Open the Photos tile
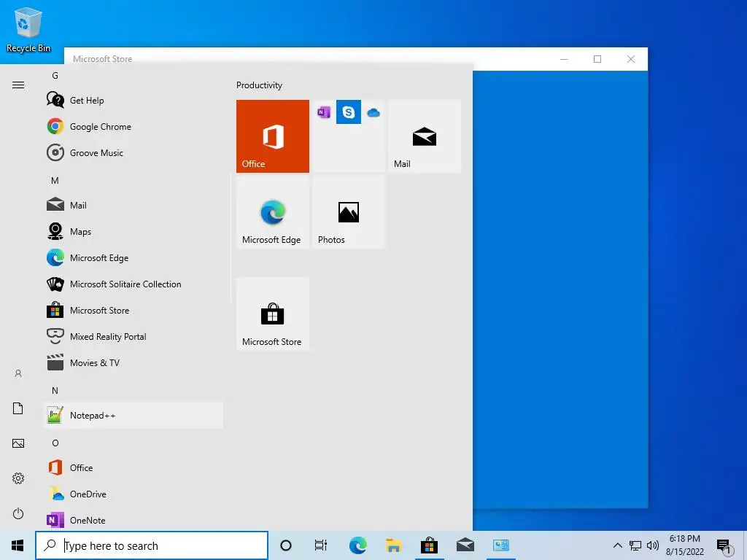 pyautogui.click(x=349, y=212)
